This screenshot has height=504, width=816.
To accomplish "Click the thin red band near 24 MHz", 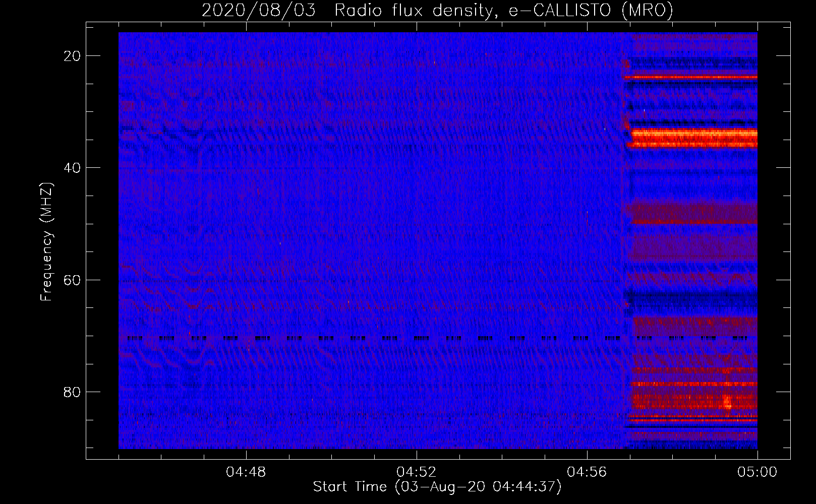I will point(690,78).
